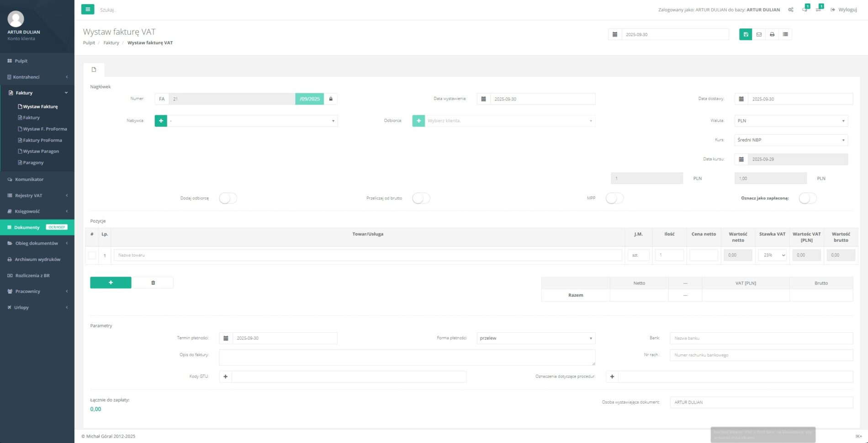Click the printer icon in toolbar
Viewport: 868px width, 443px height.
coord(772,34)
